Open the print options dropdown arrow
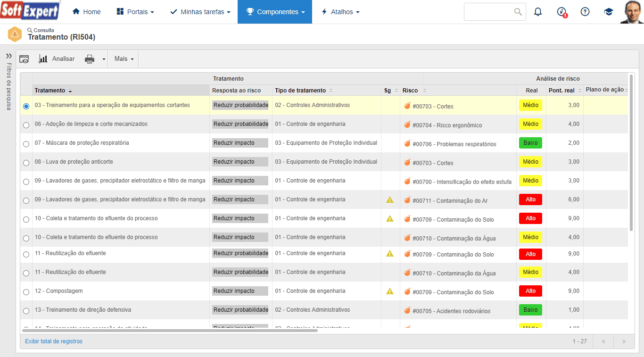Image resolution: width=644 pixels, height=357 pixels. click(104, 59)
